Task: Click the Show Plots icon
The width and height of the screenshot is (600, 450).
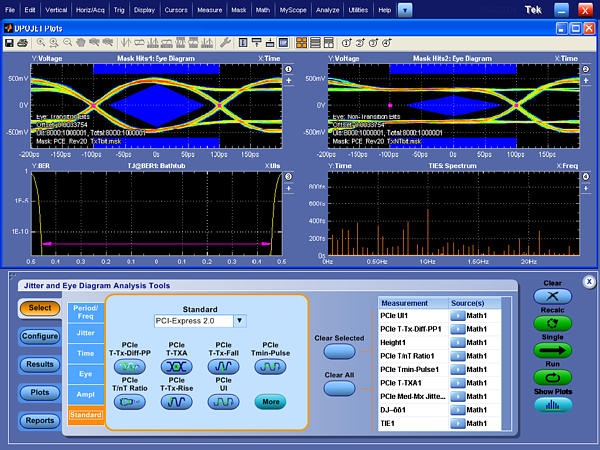Action: 552,405
